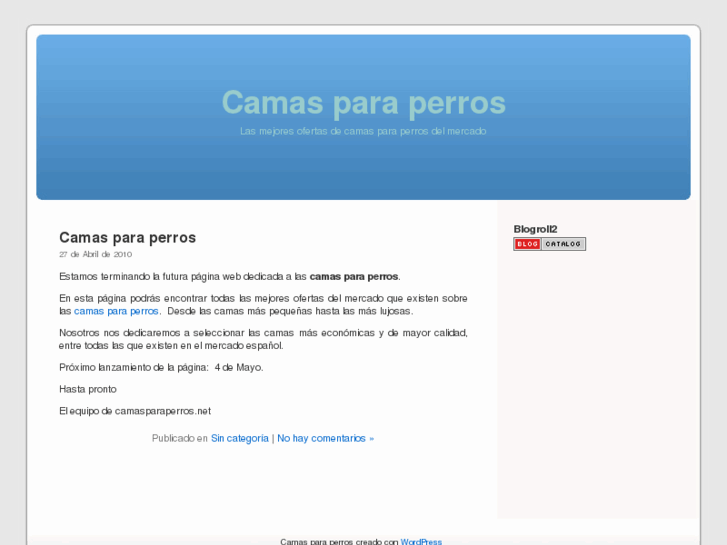Visit the WordPress footer link
Image resolution: width=727 pixels, height=545 pixels.
(421, 541)
